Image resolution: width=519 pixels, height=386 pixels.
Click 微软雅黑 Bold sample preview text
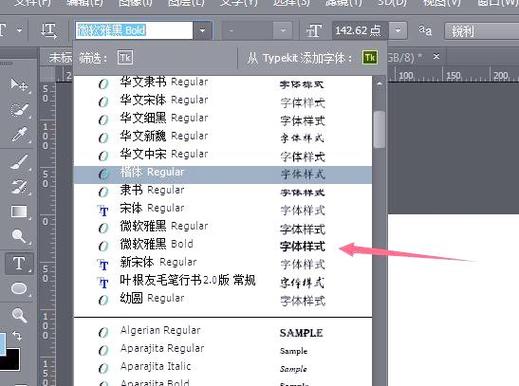click(302, 247)
